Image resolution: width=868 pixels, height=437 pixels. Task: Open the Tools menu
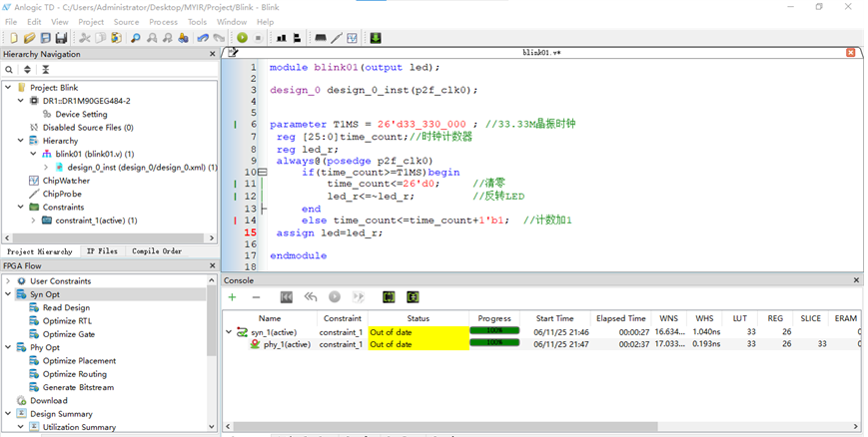pyautogui.click(x=197, y=22)
